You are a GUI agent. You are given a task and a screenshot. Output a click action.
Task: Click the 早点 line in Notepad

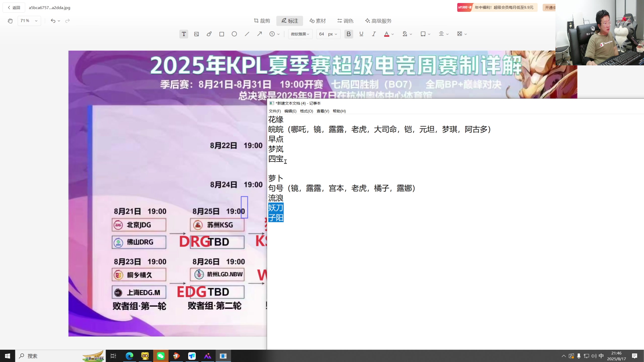tap(276, 139)
